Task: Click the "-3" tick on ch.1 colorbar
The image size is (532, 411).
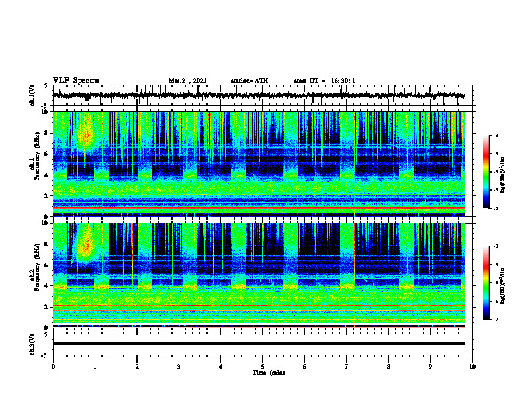Action: click(495, 136)
